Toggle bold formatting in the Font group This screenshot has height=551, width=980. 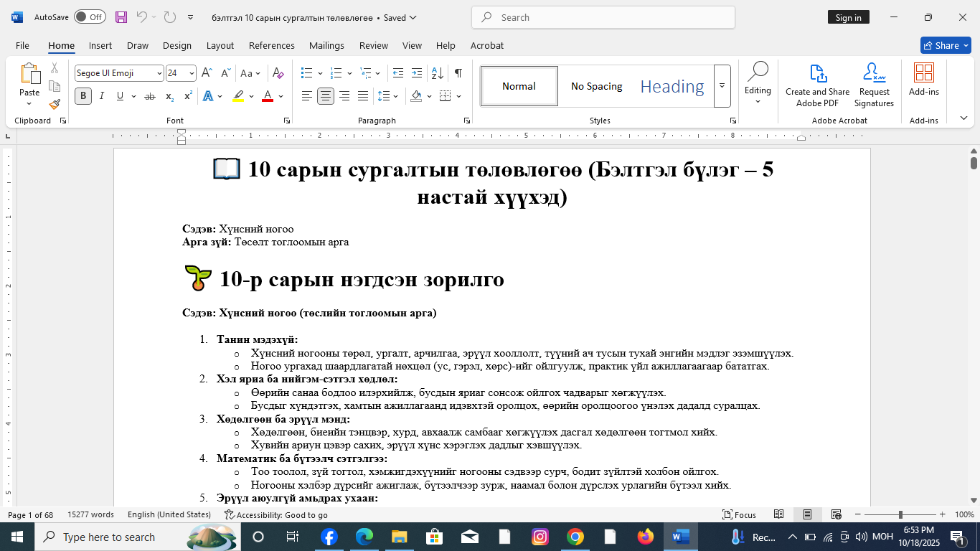pos(83,95)
